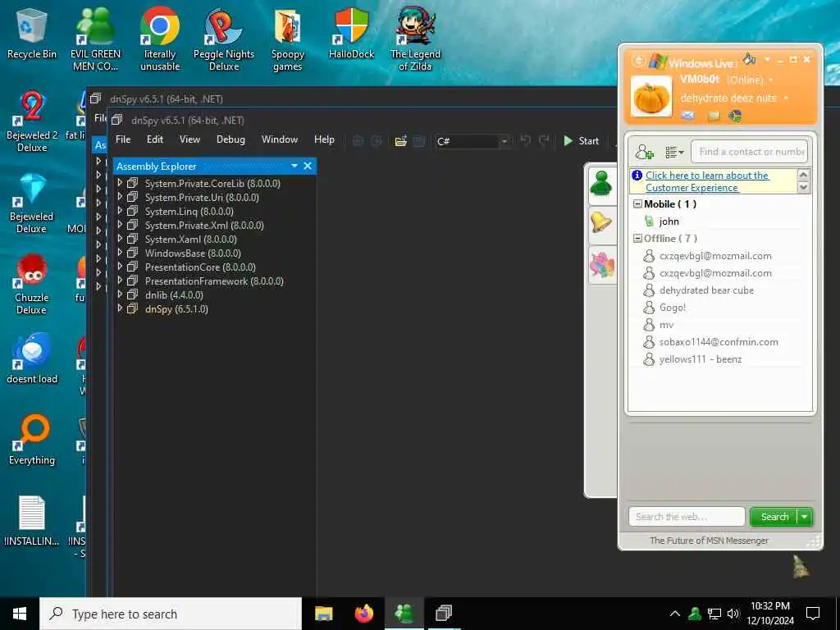Click the bell alerts tab in Messenger sidebar
This screenshot has height=630, width=840.
(x=601, y=221)
